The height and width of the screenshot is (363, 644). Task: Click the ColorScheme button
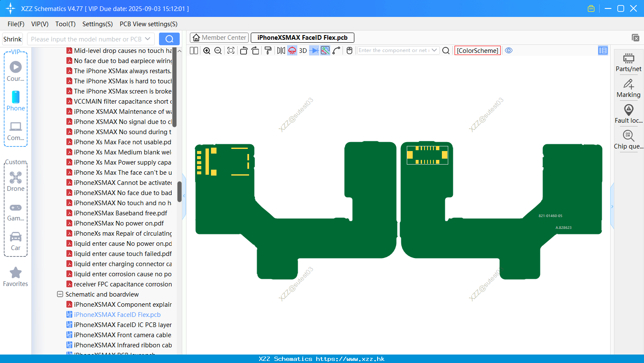click(x=477, y=50)
